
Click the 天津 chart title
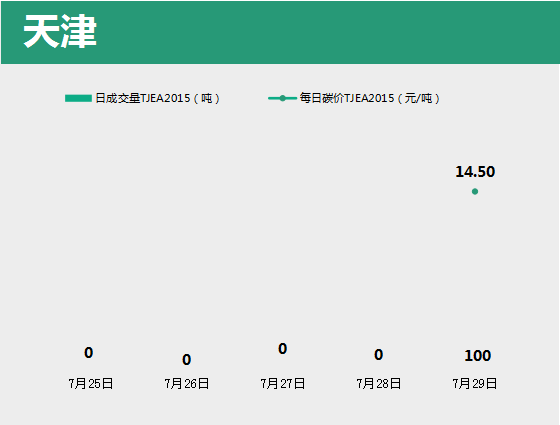point(60,31)
